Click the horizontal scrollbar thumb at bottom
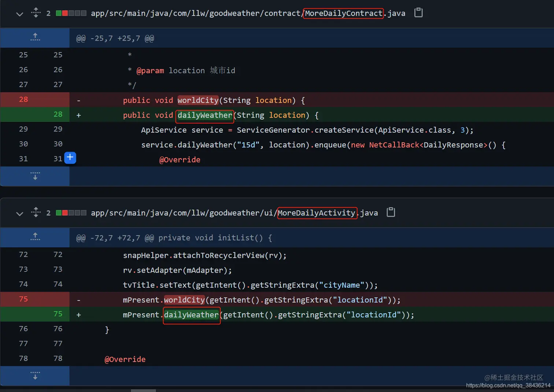Image resolution: width=554 pixels, height=392 pixels. point(143,391)
